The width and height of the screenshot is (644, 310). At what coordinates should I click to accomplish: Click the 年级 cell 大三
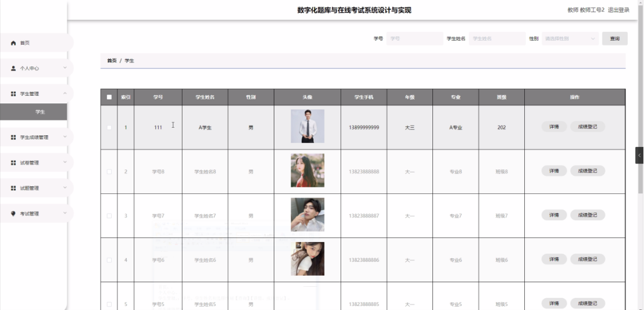point(410,128)
